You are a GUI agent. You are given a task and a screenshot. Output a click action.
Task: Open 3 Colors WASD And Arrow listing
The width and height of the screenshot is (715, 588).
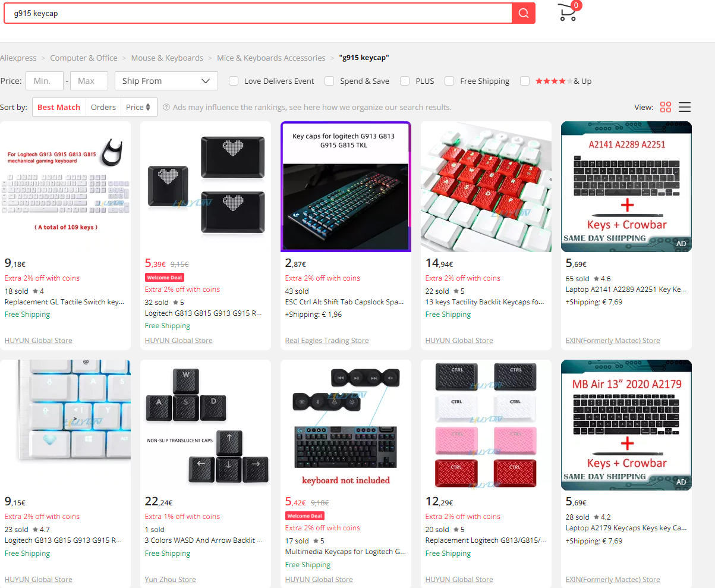coord(204,540)
